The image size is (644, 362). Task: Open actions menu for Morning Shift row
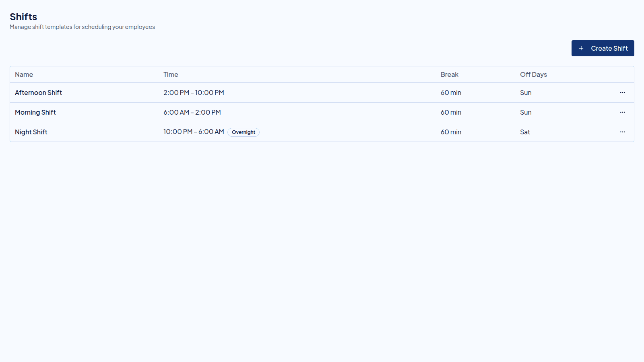(623, 112)
